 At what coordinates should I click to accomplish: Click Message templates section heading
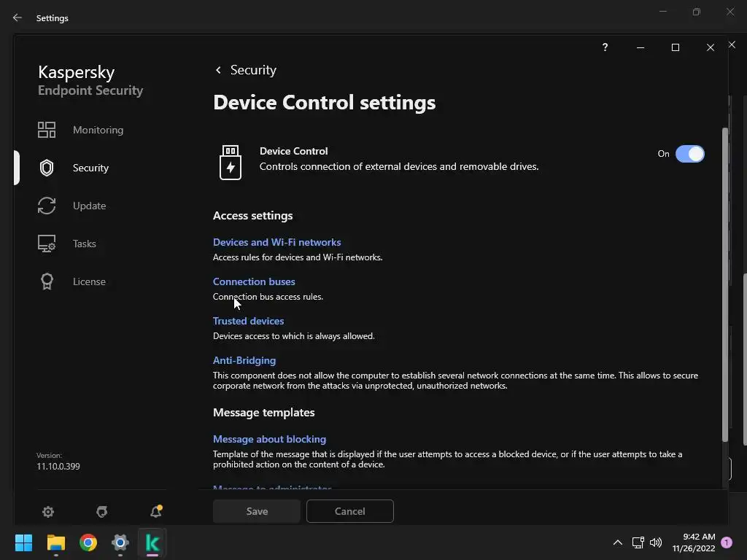tap(264, 413)
